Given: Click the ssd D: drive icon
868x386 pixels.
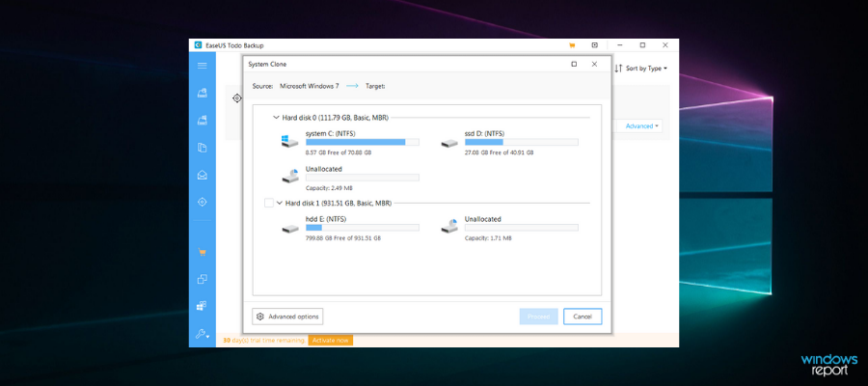Looking at the screenshot, I should coord(448,143).
